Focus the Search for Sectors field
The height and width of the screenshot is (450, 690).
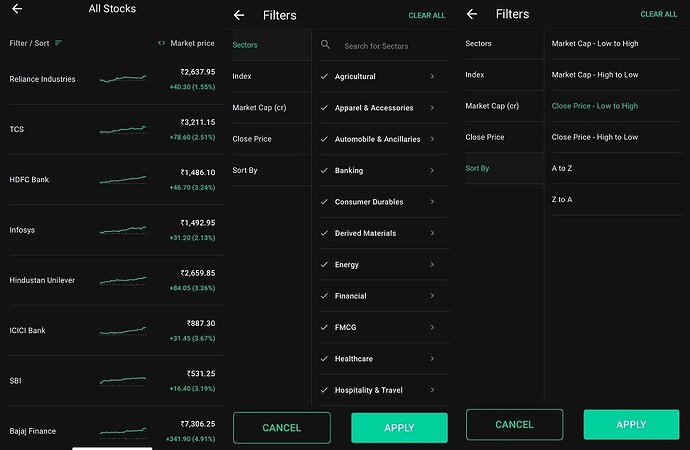390,46
